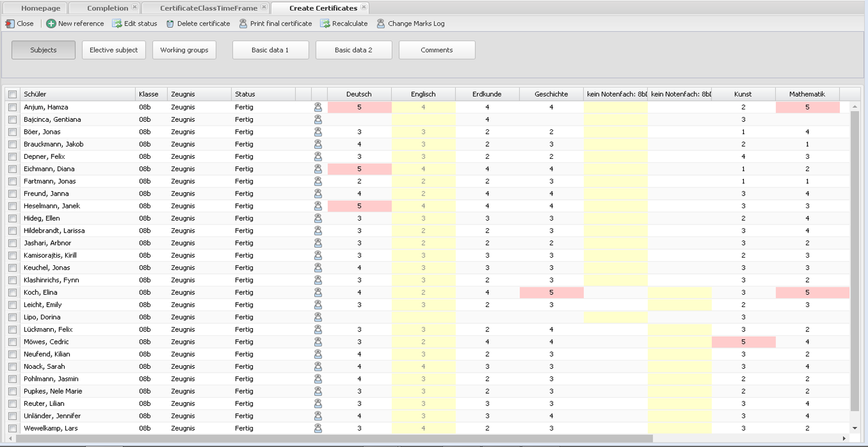868x447 pixels.
Task: Select all rows with header checkbox
Action: [12, 94]
